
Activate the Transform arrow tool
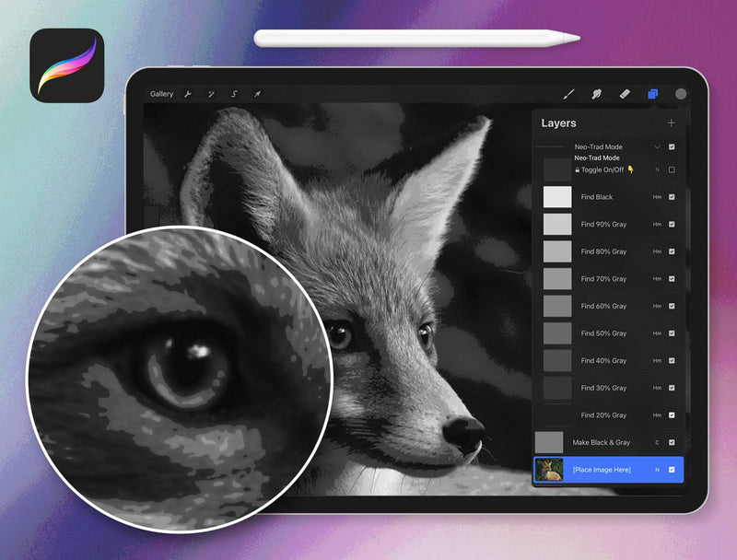pos(257,94)
